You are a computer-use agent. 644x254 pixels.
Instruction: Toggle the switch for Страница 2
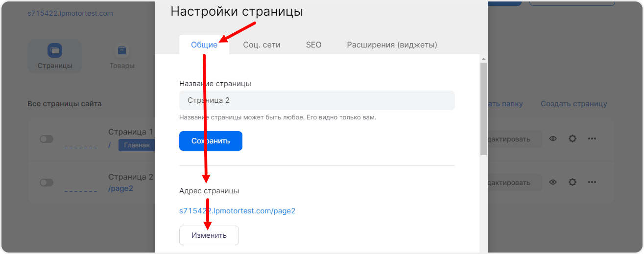pos(47,183)
